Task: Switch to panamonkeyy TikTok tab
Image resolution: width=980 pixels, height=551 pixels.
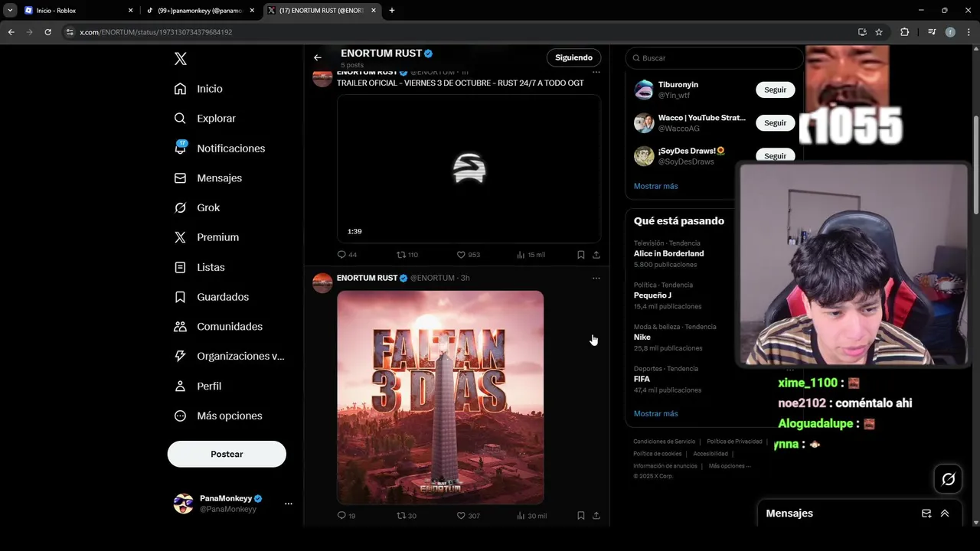Action: point(201,11)
